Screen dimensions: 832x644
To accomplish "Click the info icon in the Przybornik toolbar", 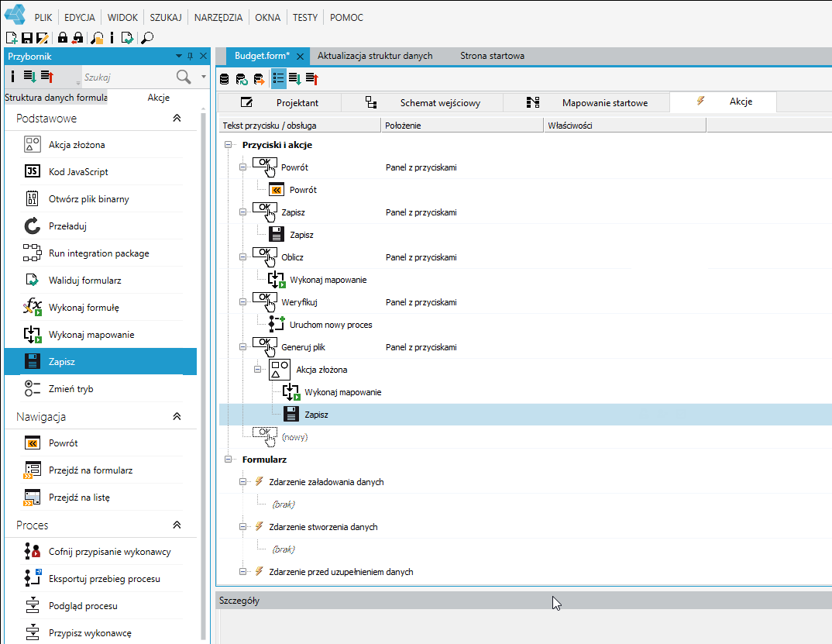I will [x=12, y=77].
